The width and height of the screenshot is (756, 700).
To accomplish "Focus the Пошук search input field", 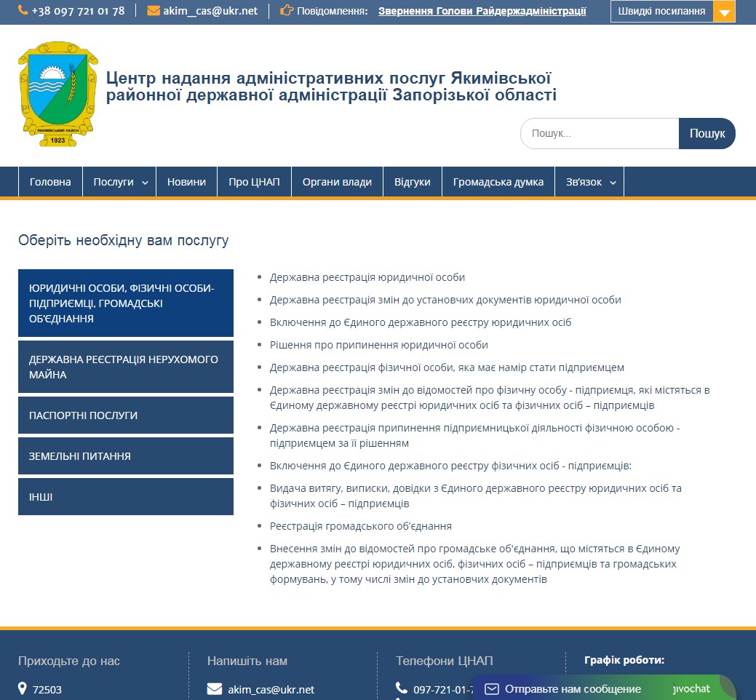I will coord(600,134).
